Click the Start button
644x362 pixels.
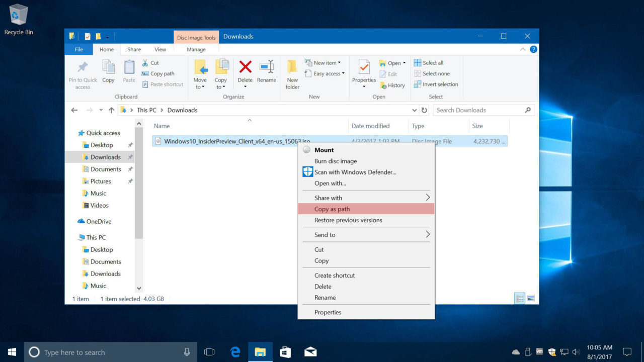point(12,352)
